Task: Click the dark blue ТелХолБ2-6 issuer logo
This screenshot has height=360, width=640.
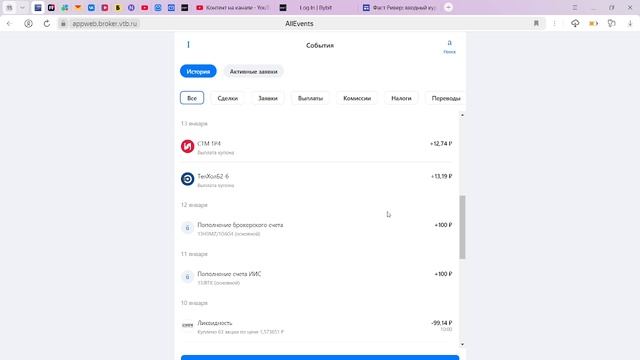Action: [x=187, y=179]
